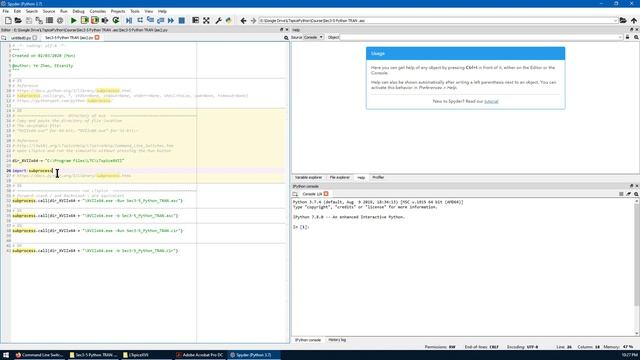Switch to the History log tab
640x360 pixels.
pyautogui.click(x=337, y=340)
